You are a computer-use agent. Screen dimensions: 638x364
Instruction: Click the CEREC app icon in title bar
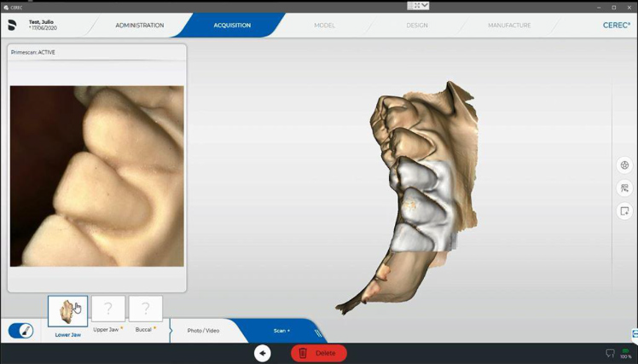point(6,8)
